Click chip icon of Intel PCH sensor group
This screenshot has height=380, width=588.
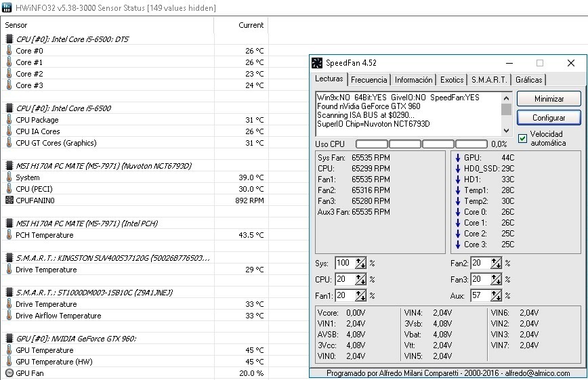click(x=9, y=224)
